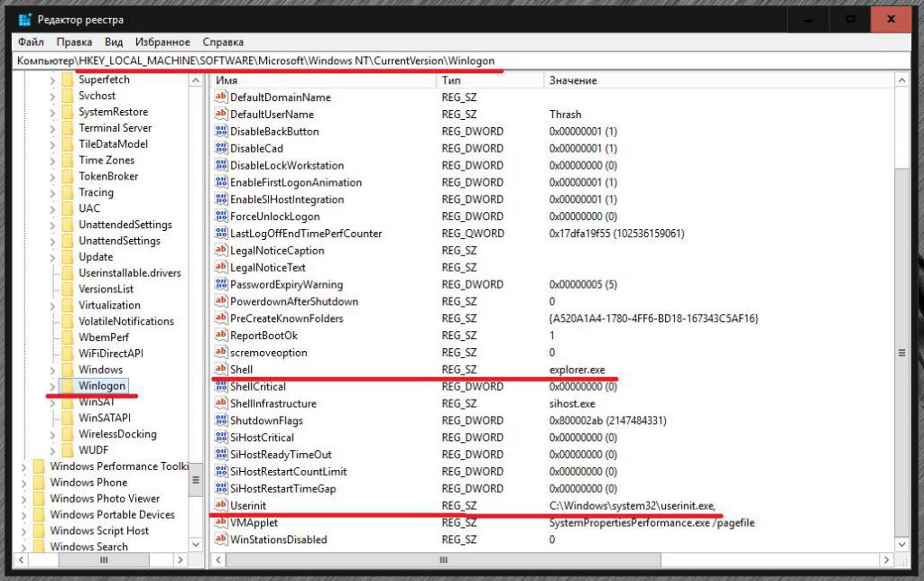Click the string icon of Userinit value

(x=221, y=505)
